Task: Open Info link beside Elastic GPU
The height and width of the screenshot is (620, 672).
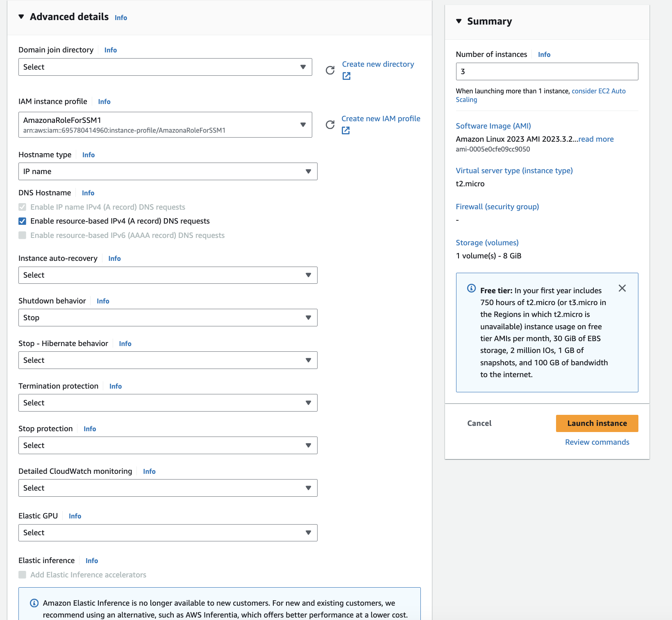Action: pyautogui.click(x=75, y=516)
